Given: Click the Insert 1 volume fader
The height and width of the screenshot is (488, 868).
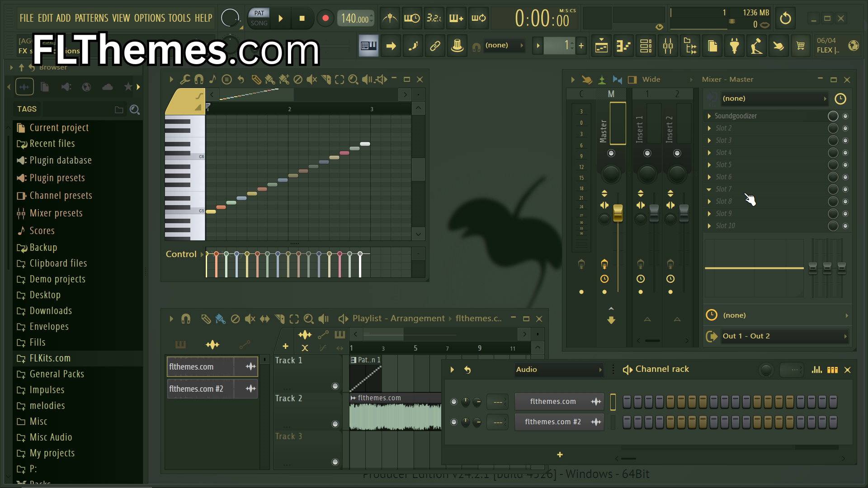Looking at the screenshot, I should (x=654, y=213).
